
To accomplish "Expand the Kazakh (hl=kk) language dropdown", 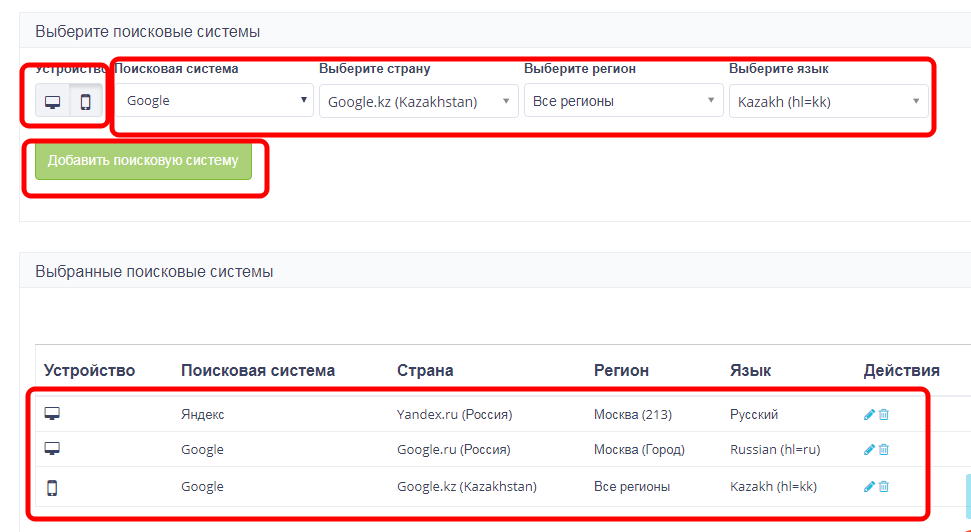I will (x=828, y=101).
